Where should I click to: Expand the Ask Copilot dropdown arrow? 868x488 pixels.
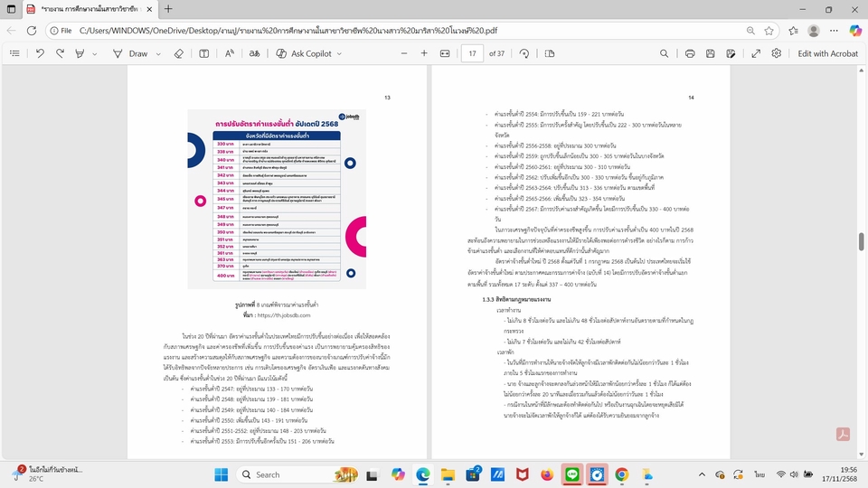click(340, 53)
